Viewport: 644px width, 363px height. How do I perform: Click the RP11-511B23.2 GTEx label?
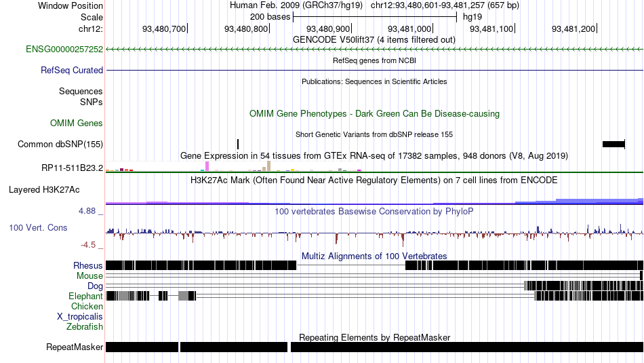click(x=73, y=168)
